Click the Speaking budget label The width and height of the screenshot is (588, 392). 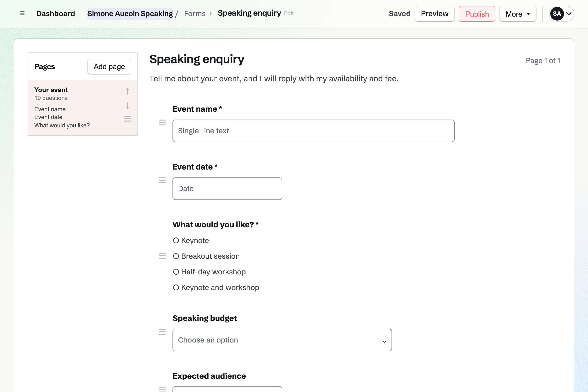click(x=205, y=318)
